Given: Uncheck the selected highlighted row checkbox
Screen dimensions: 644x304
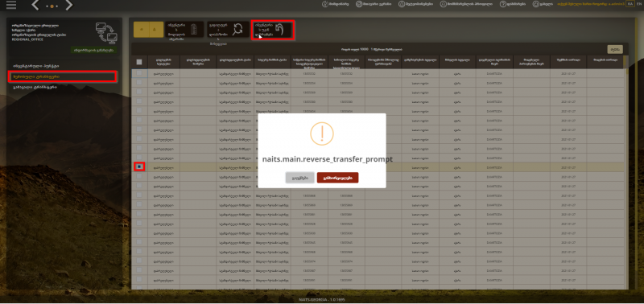Looking at the screenshot, I should 139,166.
